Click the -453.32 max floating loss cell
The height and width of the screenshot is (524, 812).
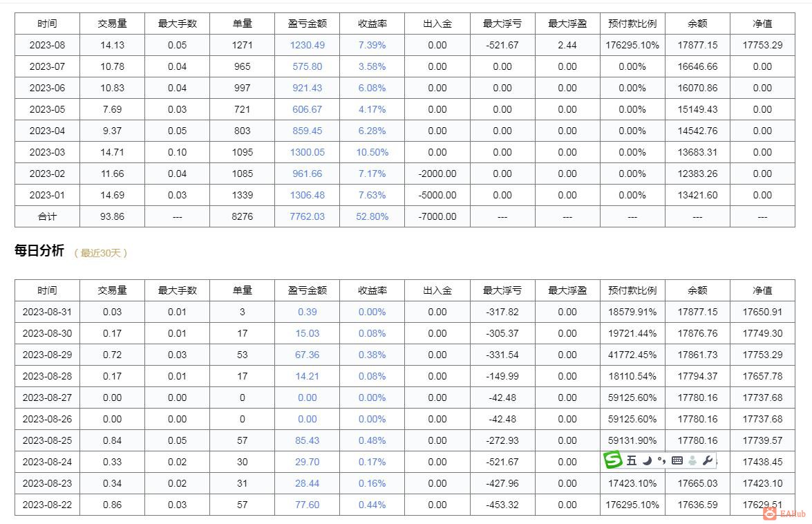pyautogui.click(x=502, y=505)
